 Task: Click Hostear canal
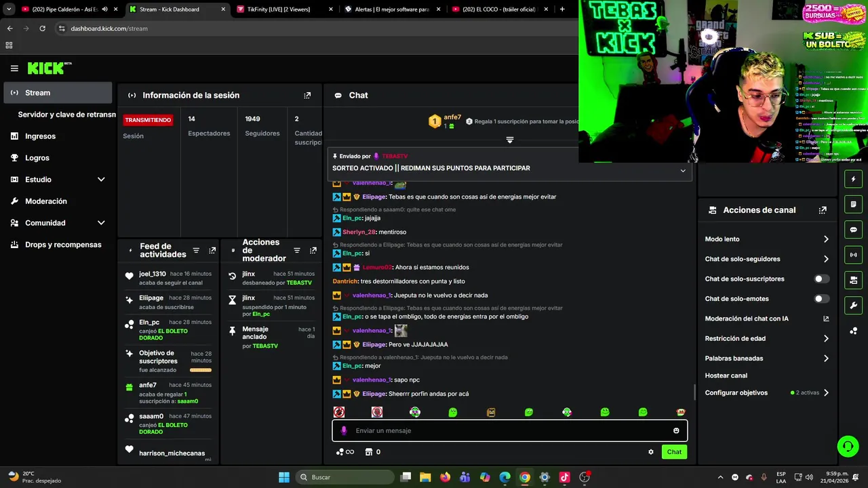[726, 375]
